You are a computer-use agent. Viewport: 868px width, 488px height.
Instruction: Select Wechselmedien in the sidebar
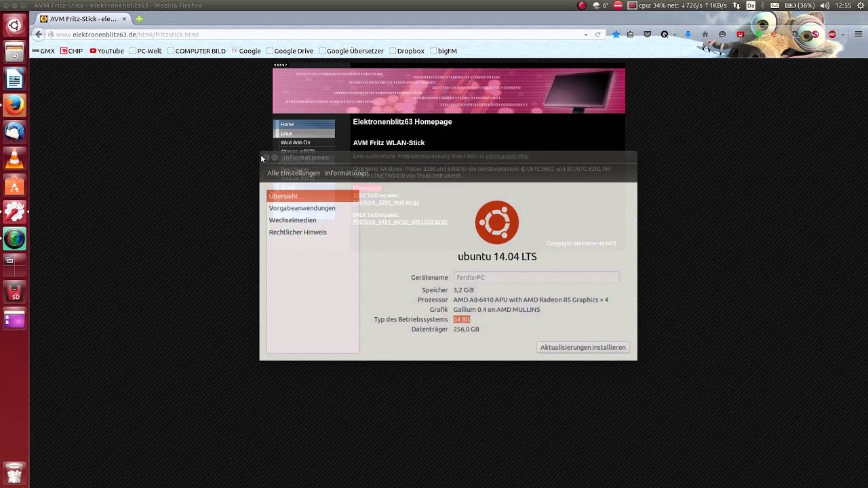313,220
